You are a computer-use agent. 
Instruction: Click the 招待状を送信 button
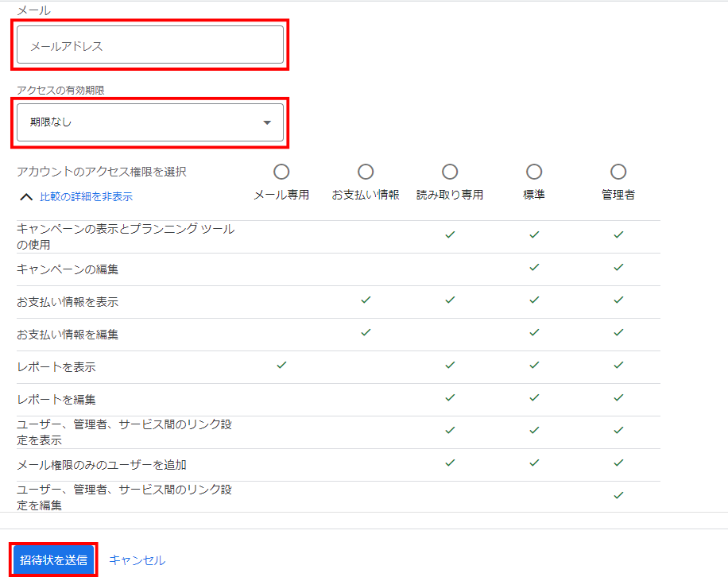click(x=53, y=560)
